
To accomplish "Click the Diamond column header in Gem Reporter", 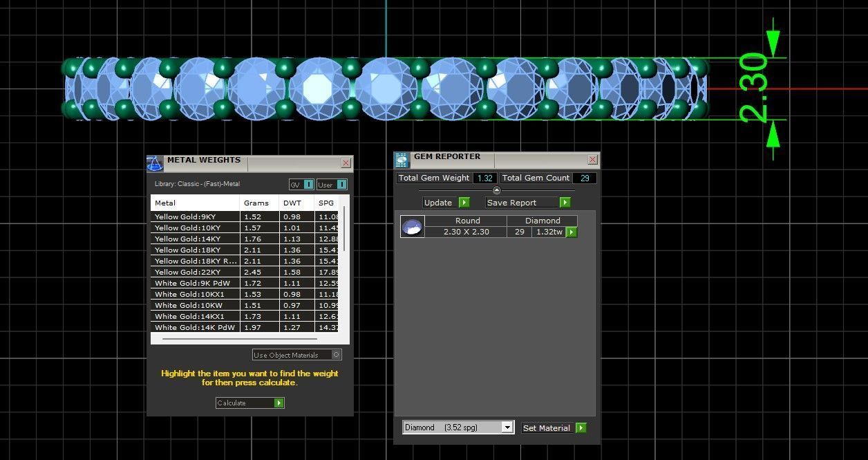I will [x=542, y=221].
